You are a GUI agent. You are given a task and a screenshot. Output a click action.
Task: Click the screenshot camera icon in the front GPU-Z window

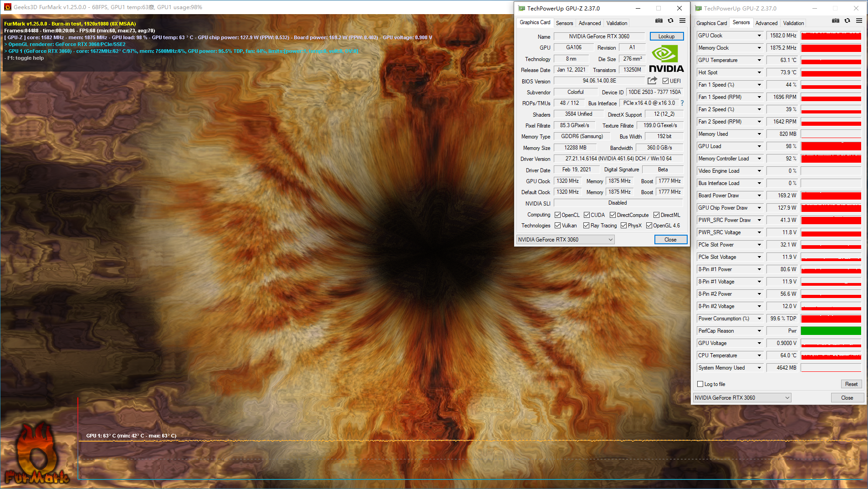[659, 21]
